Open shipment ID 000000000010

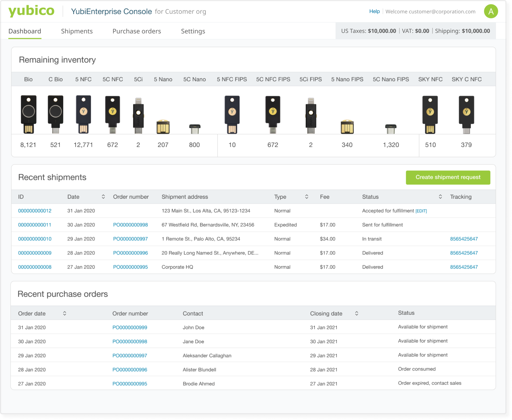(35, 239)
